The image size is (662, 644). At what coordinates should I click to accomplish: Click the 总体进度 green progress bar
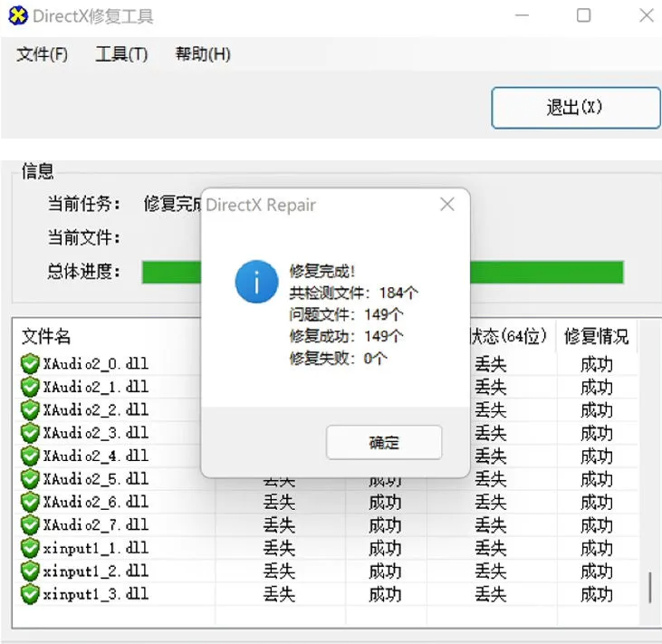tap(382, 273)
